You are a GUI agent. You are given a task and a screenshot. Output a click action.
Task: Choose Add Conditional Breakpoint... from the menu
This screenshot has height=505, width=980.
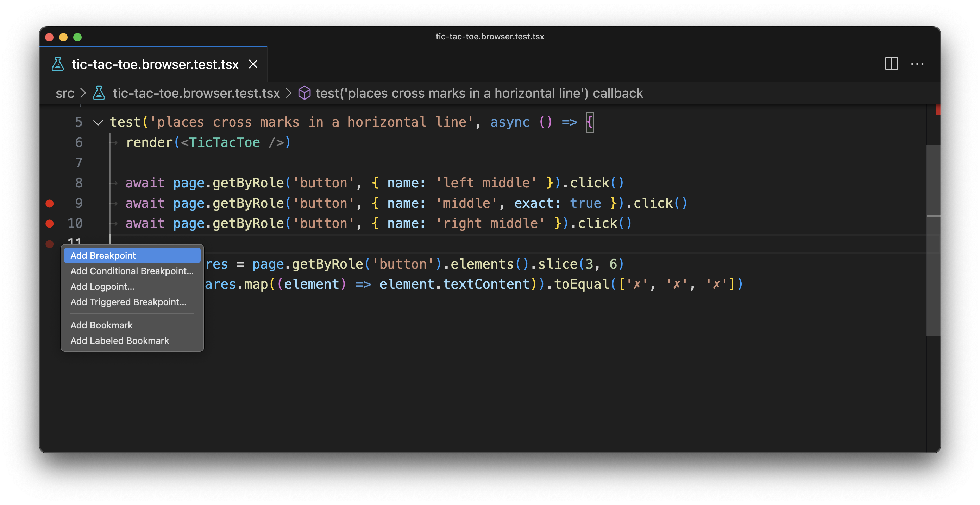tap(132, 271)
